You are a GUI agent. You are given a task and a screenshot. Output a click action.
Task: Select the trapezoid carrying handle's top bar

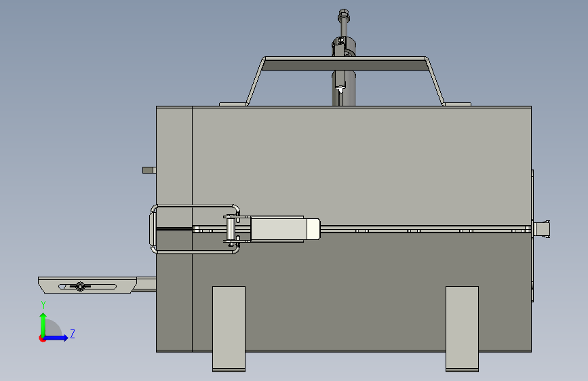[345, 64]
